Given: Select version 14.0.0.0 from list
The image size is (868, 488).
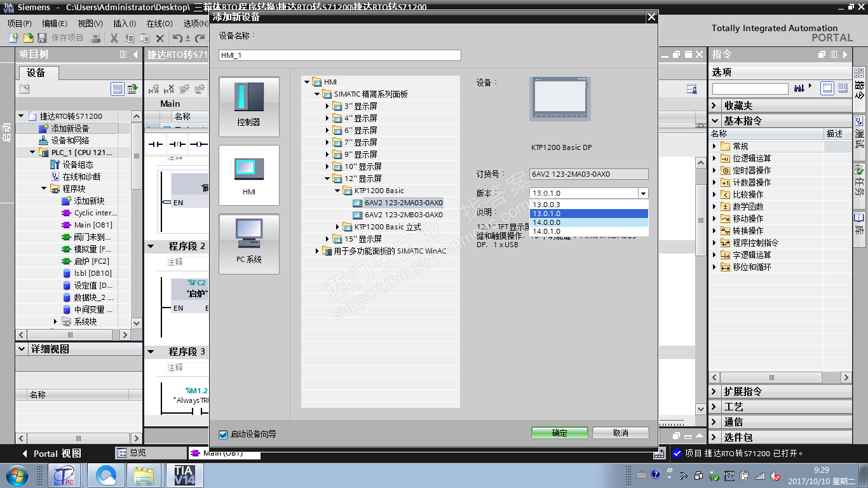Looking at the screenshot, I should 588,222.
